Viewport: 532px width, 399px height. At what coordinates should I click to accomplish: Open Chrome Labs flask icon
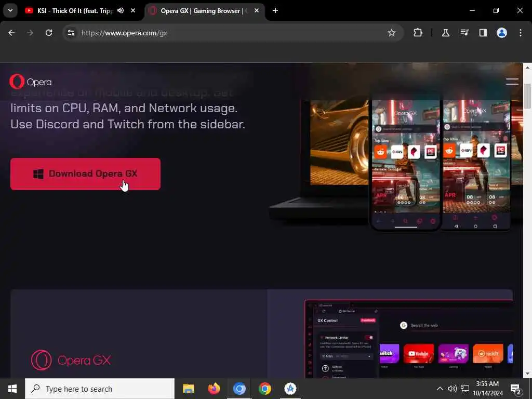pyautogui.click(x=445, y=33)
